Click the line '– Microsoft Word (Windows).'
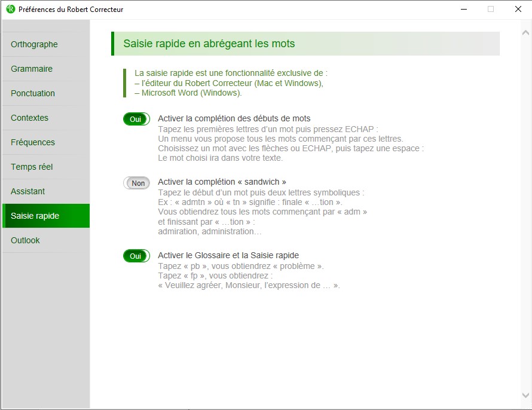Image resolution: width=532 pixels, height=410 pixels. pos(188,93)
